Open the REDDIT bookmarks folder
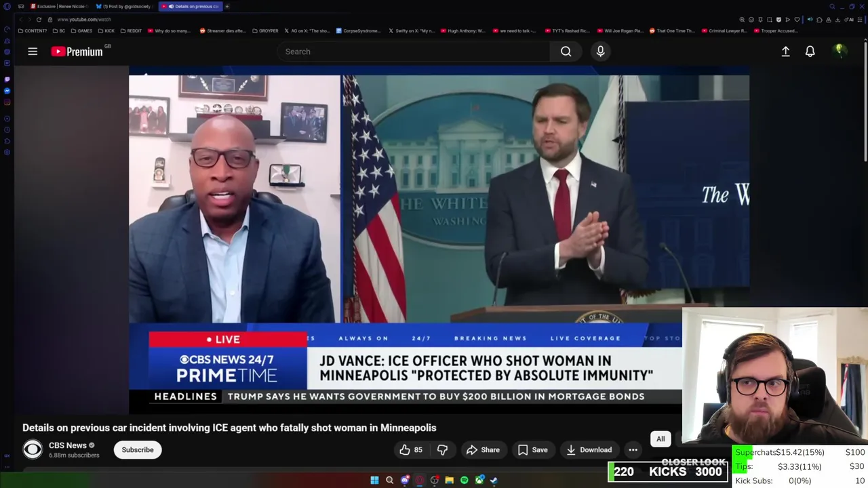The image size is (868, 488). 131,30
